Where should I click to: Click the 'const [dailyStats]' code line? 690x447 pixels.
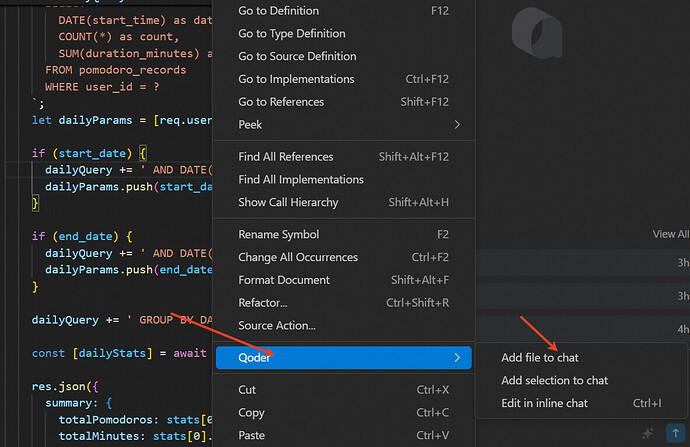pyautogui.click(x=119, y=353)
